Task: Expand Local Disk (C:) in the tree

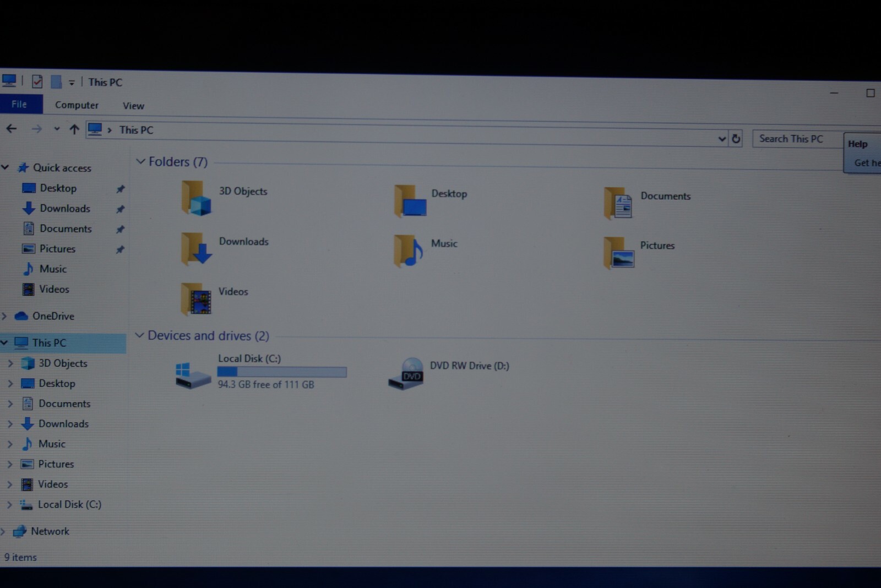Action: (x=9, y=504)
